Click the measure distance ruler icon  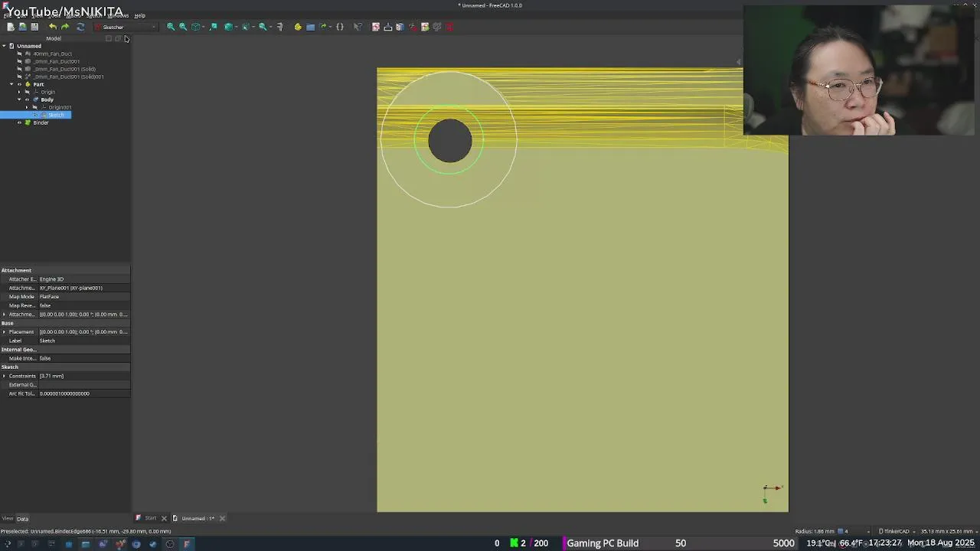point(279,27)
